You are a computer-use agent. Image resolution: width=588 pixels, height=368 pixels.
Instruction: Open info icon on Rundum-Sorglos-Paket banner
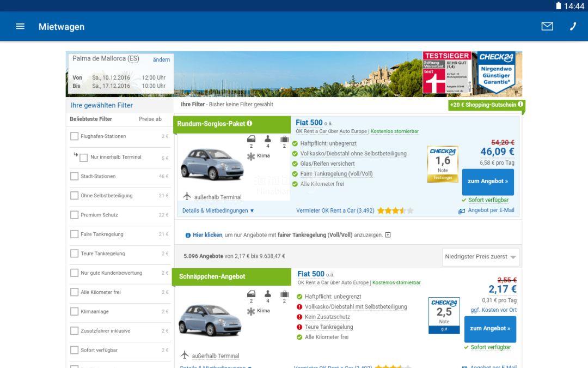pos(249,123)
